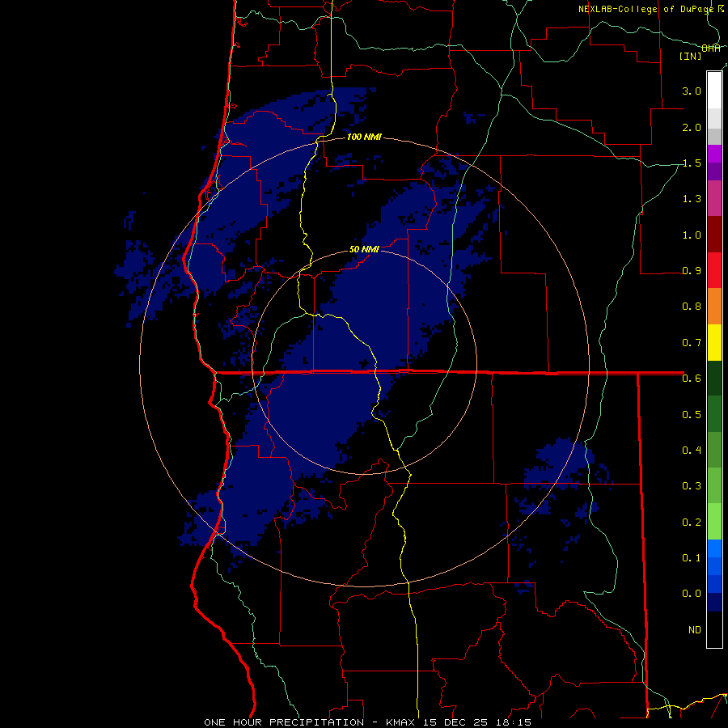Click the yellow swatch in the legend
728x728 pixels.
tap(714, 342)
